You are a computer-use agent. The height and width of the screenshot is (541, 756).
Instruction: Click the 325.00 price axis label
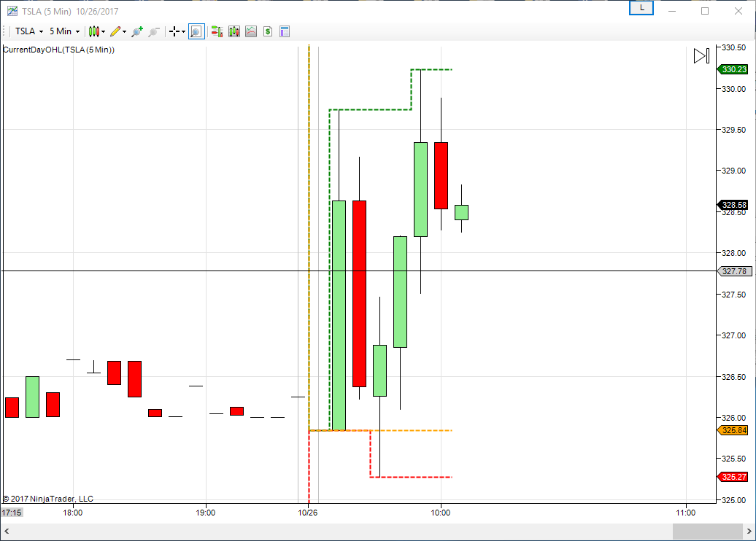click(733, 500)
